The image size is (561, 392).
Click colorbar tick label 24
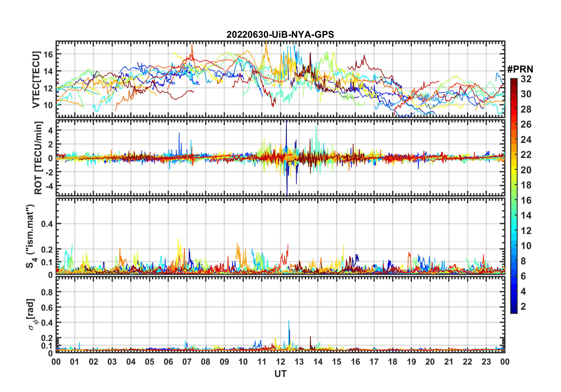(526, 140)
